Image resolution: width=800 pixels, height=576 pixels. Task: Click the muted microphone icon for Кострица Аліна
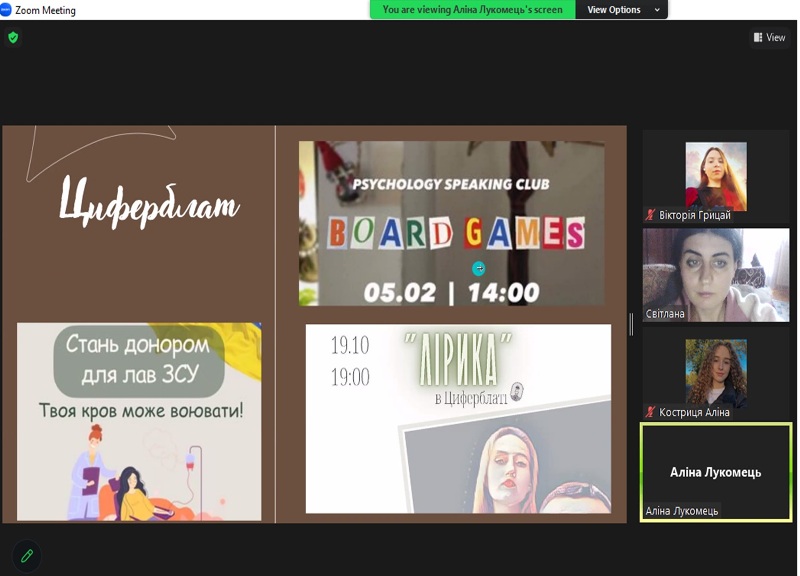coord(650,412)
